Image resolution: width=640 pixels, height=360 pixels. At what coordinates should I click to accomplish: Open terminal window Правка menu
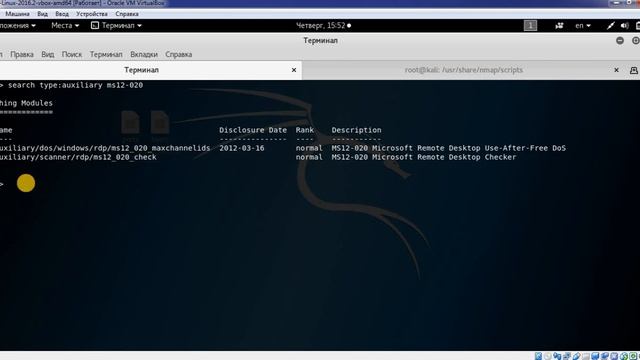pos(22,54)
